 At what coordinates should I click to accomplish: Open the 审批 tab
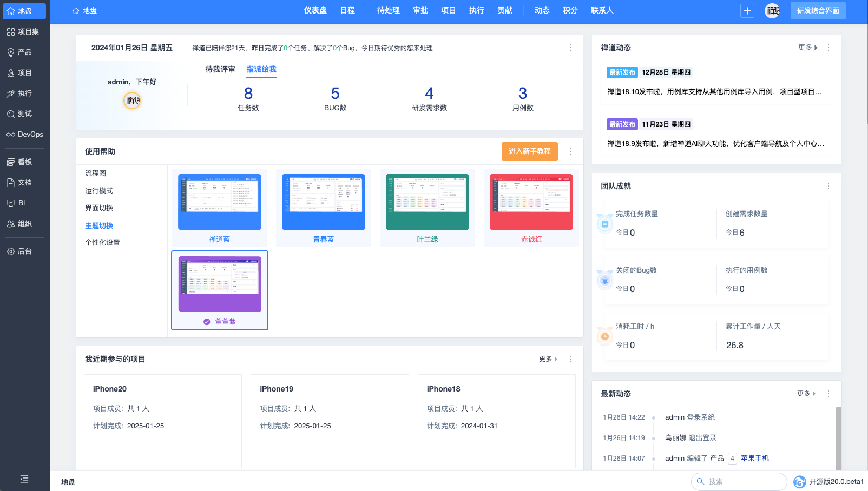click(420, 11)
